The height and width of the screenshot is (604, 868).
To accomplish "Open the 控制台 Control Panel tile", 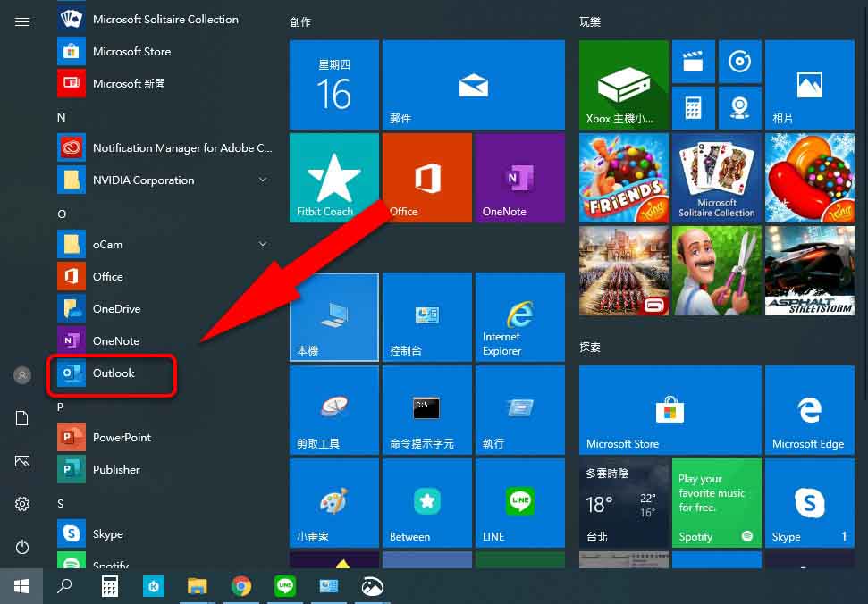I will click(426, 317).
